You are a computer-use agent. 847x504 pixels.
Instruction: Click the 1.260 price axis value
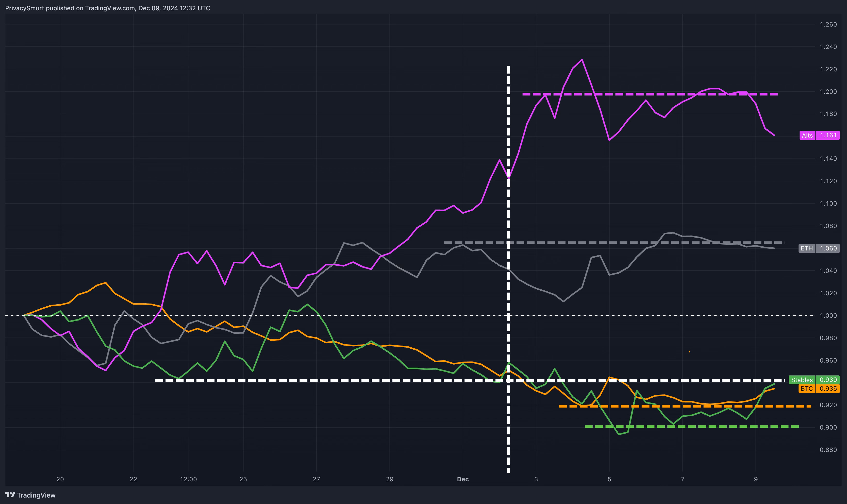click(x=828, y=24)
